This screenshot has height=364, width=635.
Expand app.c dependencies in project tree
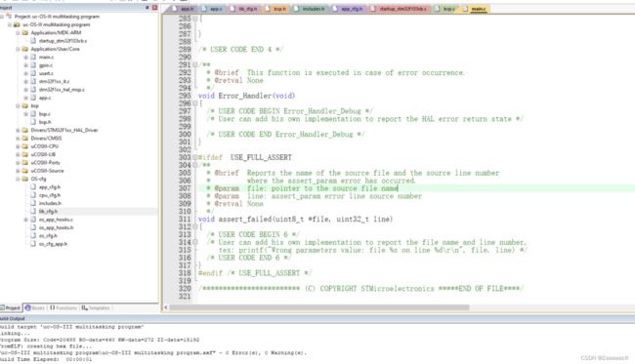click(26, 98)
